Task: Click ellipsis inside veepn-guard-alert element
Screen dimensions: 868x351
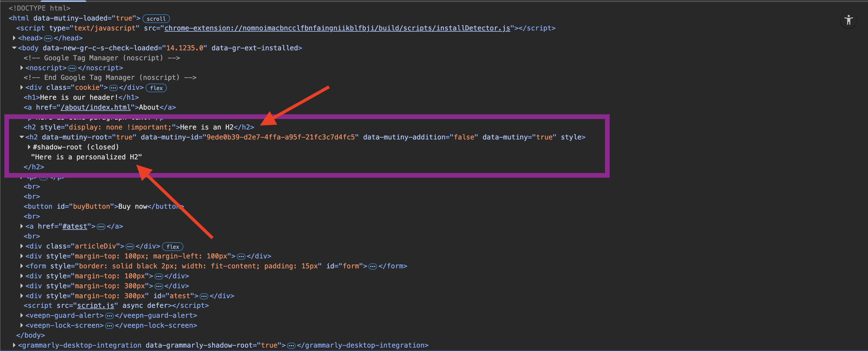Action: pyautogui.click(x=109, y=316)
